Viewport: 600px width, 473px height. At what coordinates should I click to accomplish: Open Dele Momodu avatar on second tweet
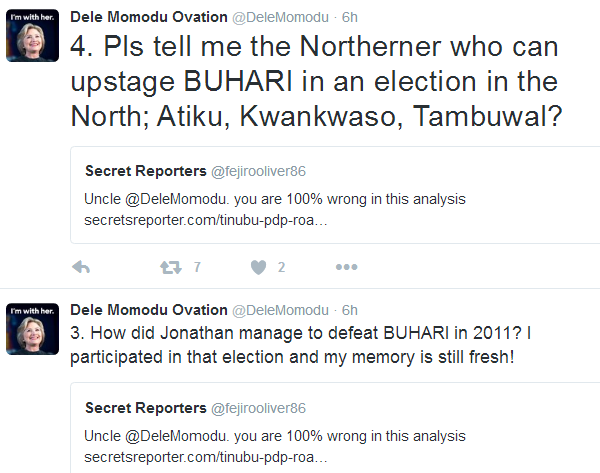pyautogui.click(x=31, y=327)
